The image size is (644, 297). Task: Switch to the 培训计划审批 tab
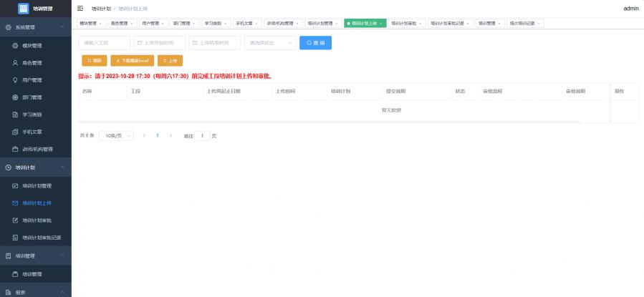pos(407,23)
